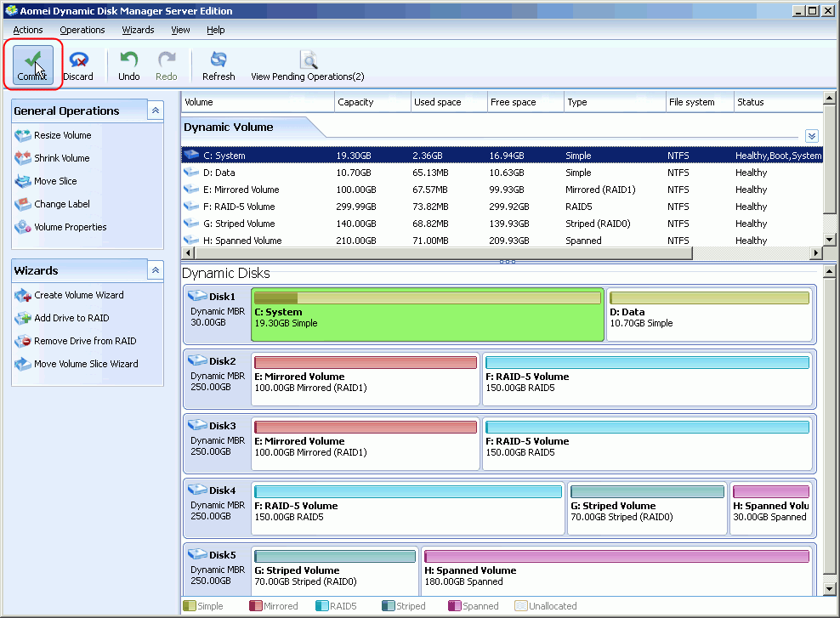Collapse the Dynamic Volume list group
Screen dimensions: 840x618
pos(811,136)
